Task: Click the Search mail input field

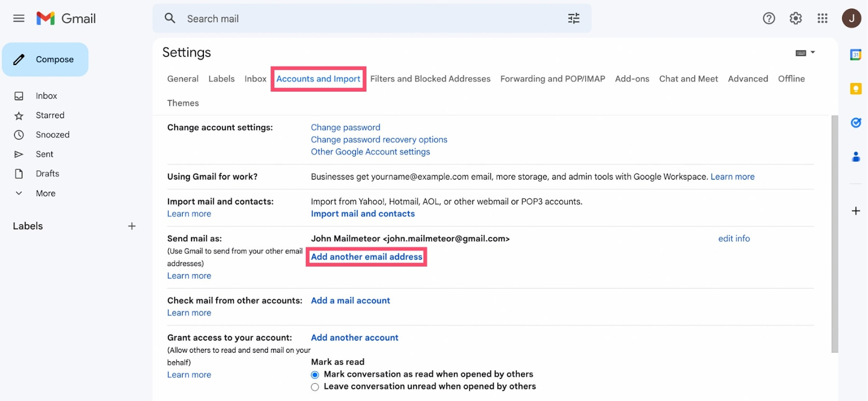Action: (372, 18)
